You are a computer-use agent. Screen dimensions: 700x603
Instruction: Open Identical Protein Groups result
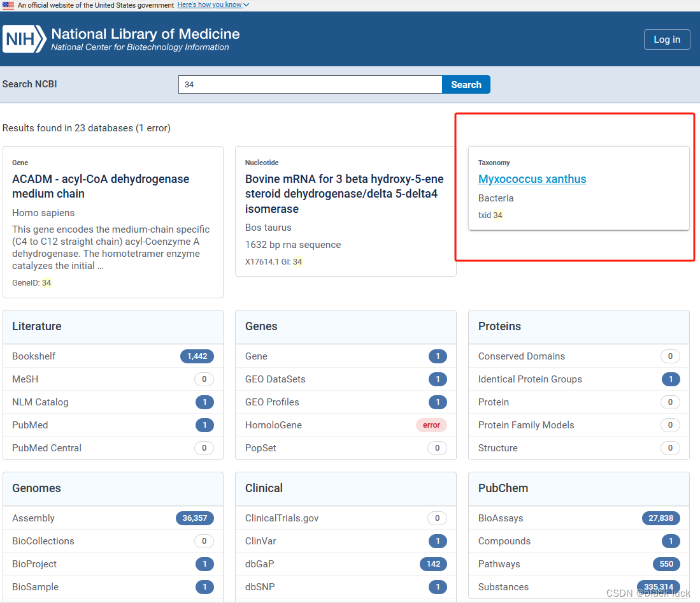[x=578, y=379]
